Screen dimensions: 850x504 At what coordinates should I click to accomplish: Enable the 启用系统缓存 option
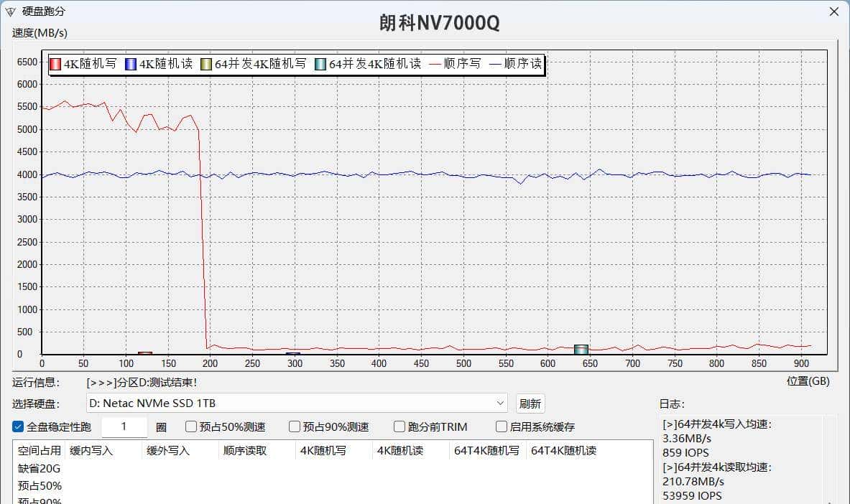502,426
